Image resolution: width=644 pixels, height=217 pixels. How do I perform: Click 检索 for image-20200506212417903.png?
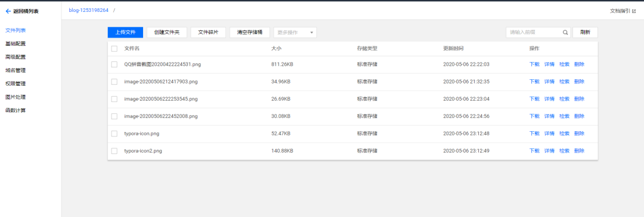564,82
